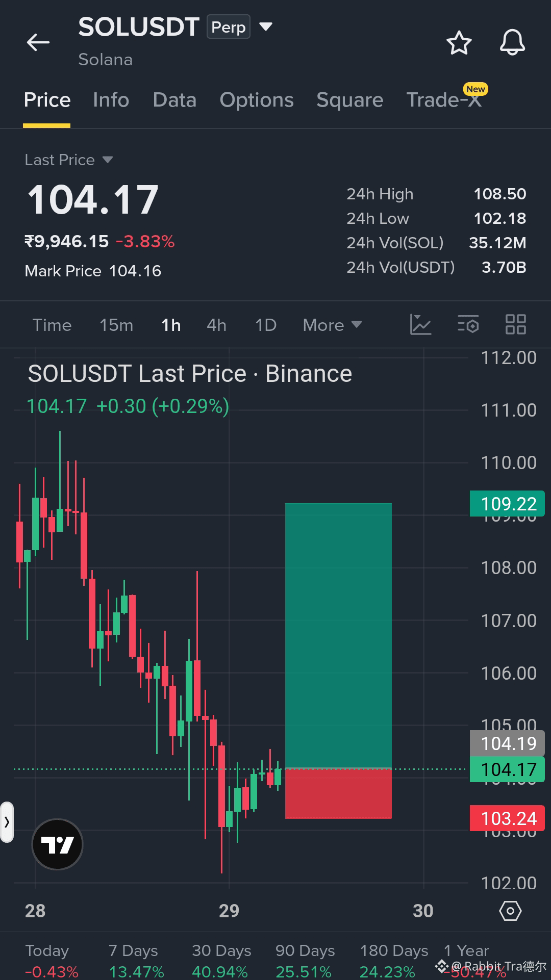Click the SOLUSDT Last Price · Binance title
Viewport: 551px width, 980px height.
pos(190,374)
